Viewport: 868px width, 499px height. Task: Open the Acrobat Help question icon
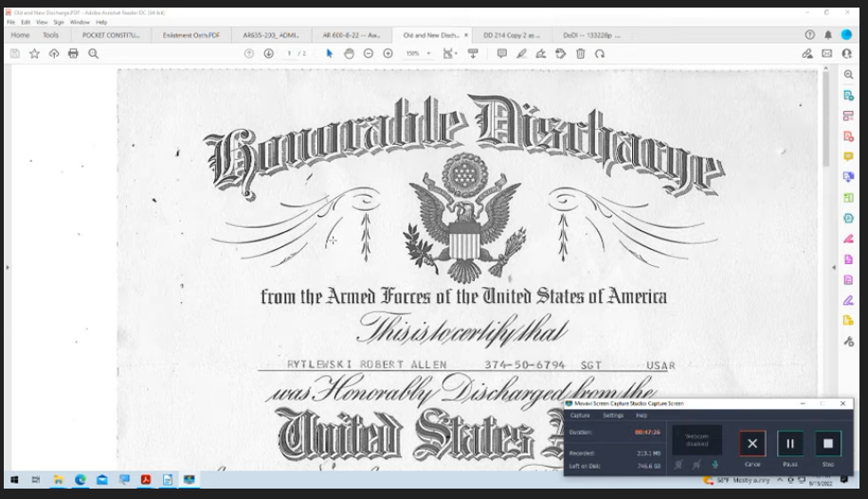point(810,35)
